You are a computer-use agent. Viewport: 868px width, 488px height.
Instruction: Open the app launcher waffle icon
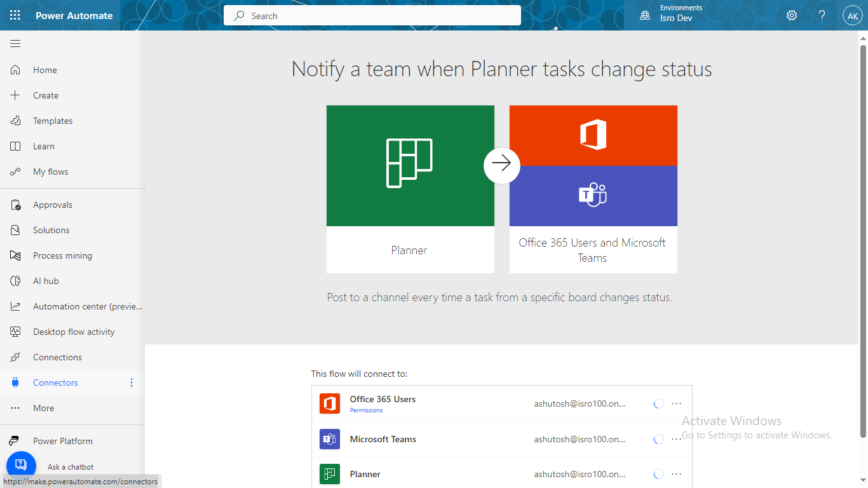15,15
